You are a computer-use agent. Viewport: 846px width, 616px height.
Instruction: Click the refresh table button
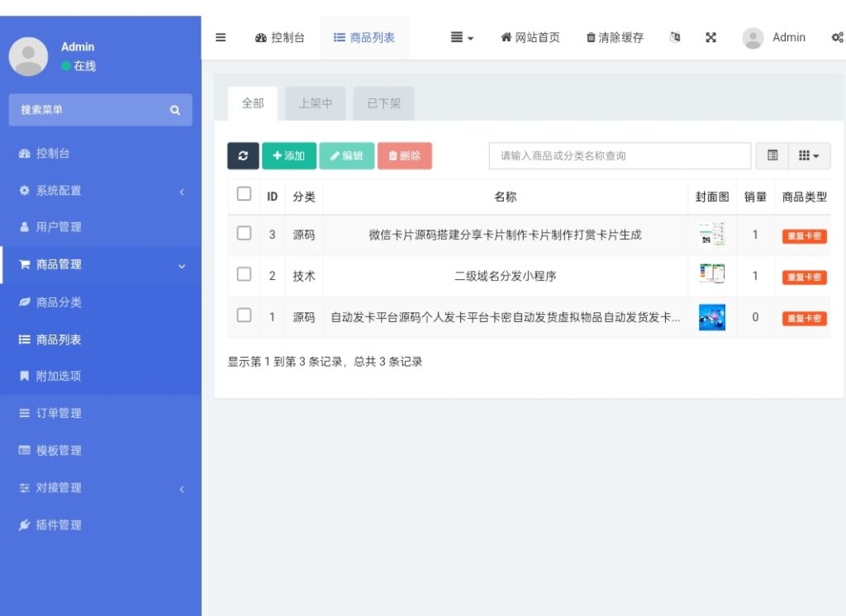[x=243, y=155]
